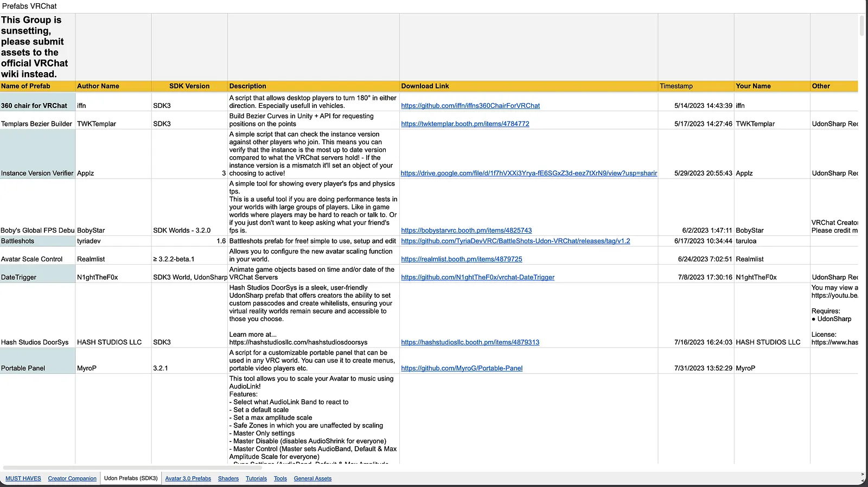
Task: Select the 'DateTrigger' prefab cell
Action: click(x=37, y=274)
